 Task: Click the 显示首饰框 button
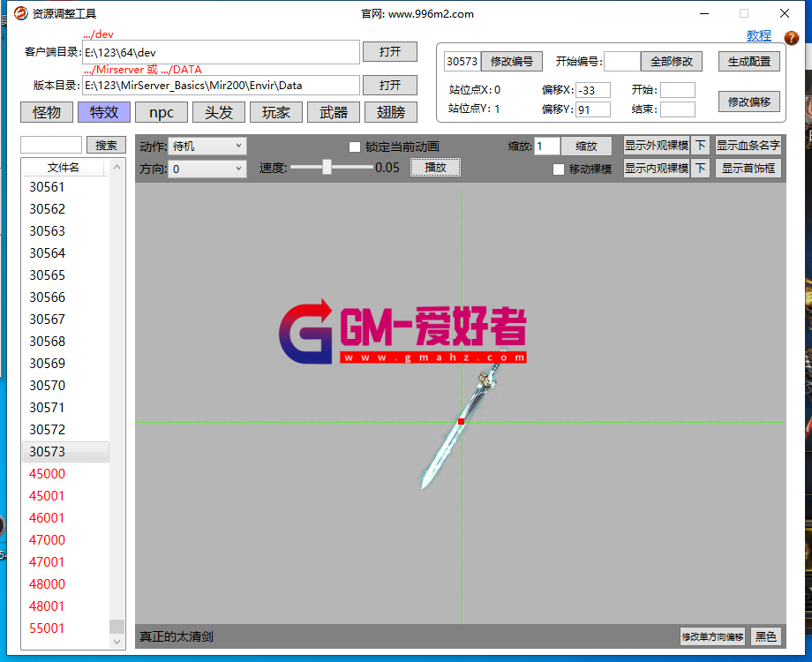point(748,168)
